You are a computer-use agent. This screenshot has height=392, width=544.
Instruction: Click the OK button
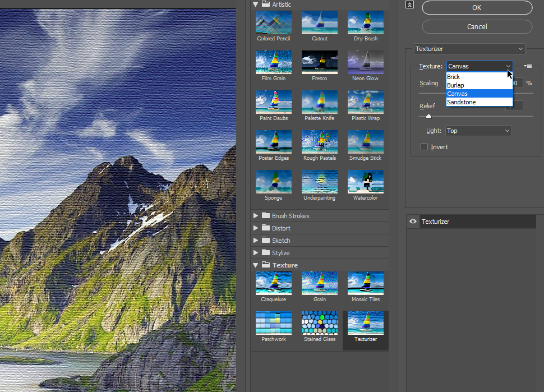(476, 7)
